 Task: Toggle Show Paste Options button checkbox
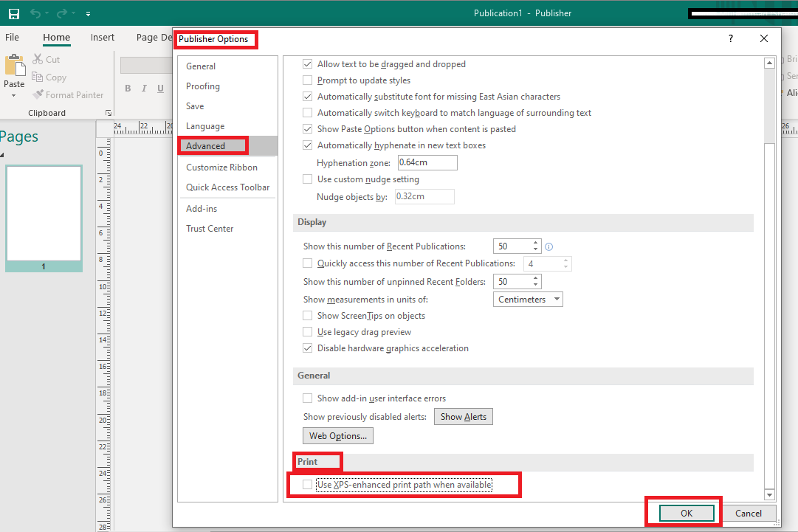coord(307,129)
